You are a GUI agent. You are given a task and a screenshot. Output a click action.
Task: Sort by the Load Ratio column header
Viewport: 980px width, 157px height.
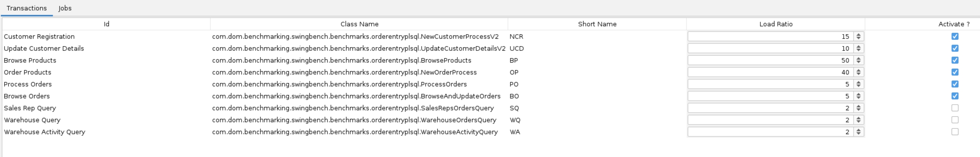(x=776, y=24)
